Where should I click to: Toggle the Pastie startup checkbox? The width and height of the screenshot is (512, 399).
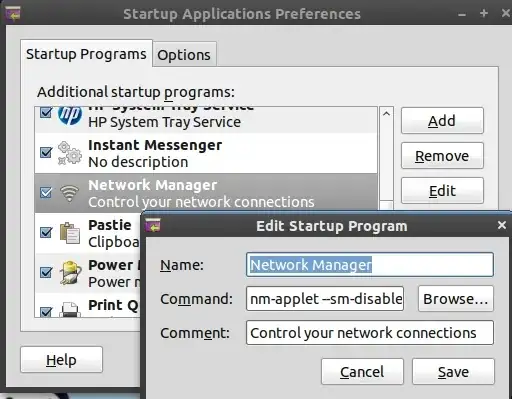(46, 232)
